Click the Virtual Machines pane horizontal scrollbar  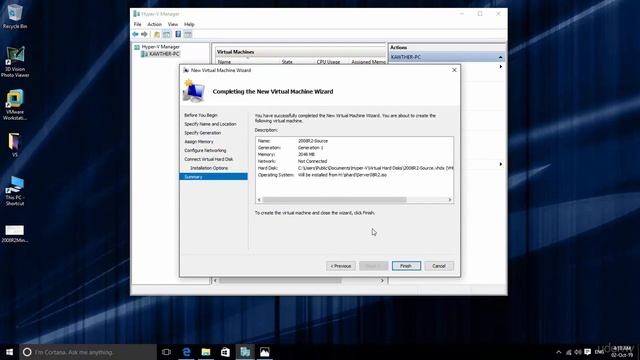coord(280,281)
